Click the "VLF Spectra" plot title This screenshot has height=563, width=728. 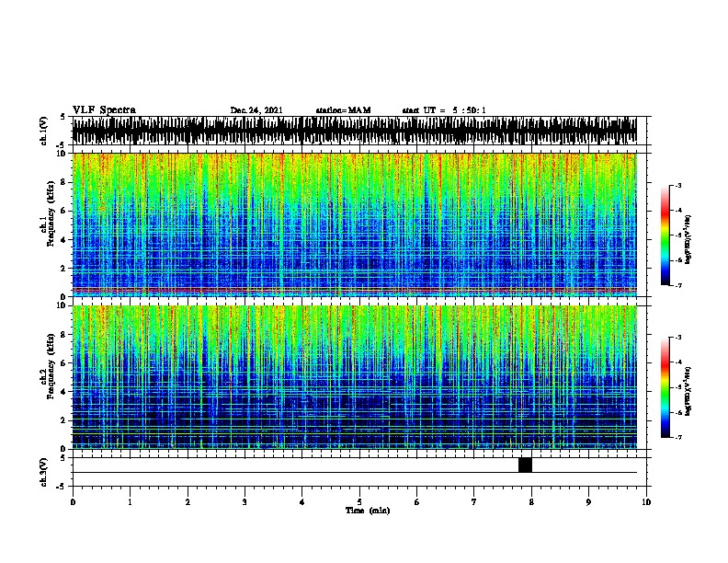pos(104,110)
